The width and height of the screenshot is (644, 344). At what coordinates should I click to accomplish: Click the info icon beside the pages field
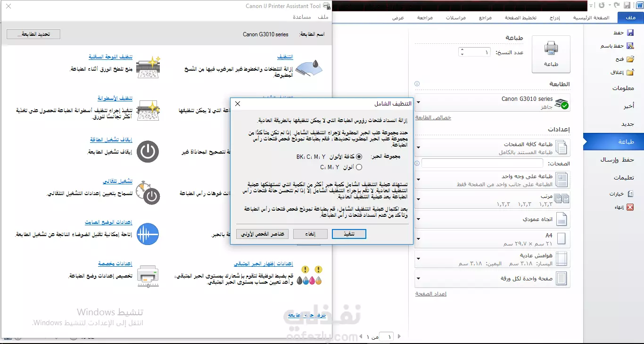pos(417,163)
